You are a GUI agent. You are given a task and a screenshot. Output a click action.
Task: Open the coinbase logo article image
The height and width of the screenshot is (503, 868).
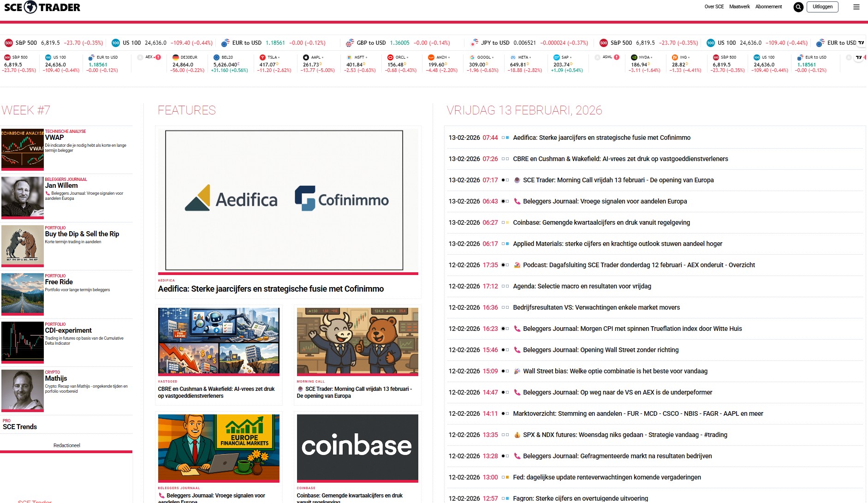click(357, 448)
